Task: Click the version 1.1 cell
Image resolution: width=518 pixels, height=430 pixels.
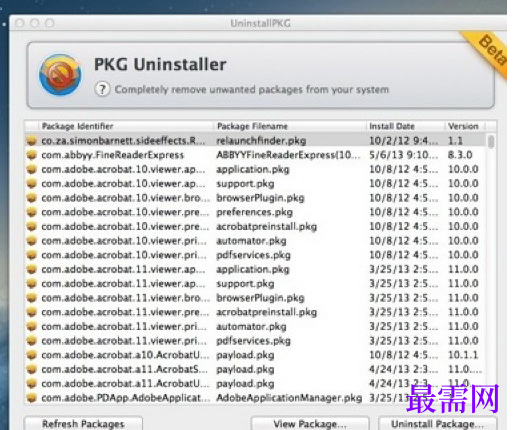Action: tap(455, 141)
